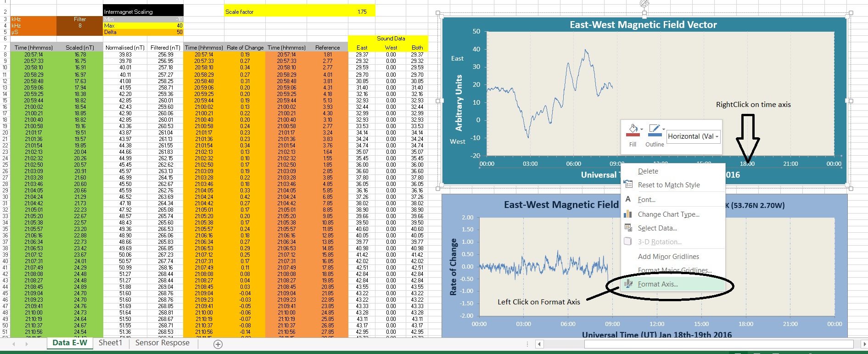Click the horizontal scrollbar track

[718, 344]
